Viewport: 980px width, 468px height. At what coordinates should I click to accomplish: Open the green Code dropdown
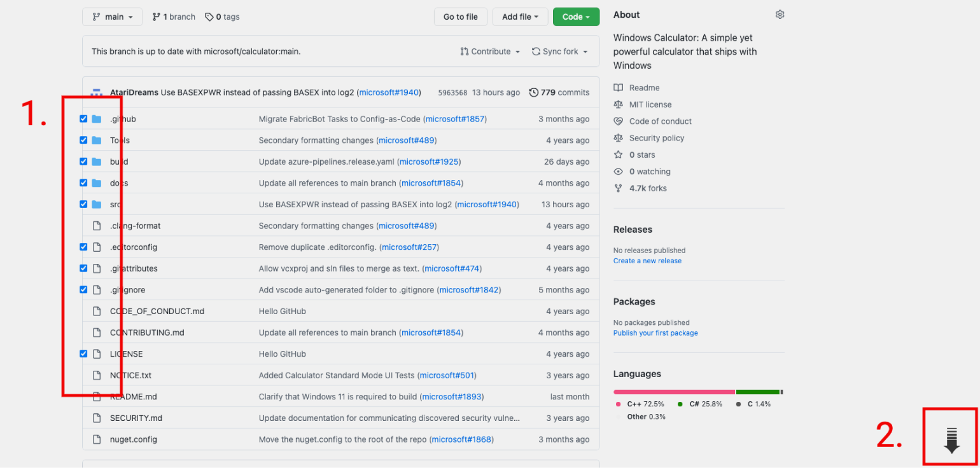click(x=576, y=17)
